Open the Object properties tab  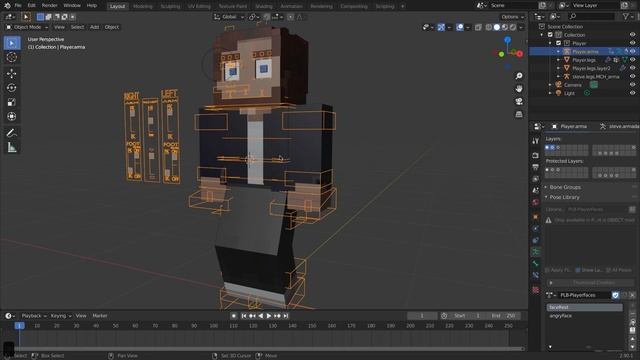pos(536,217)
